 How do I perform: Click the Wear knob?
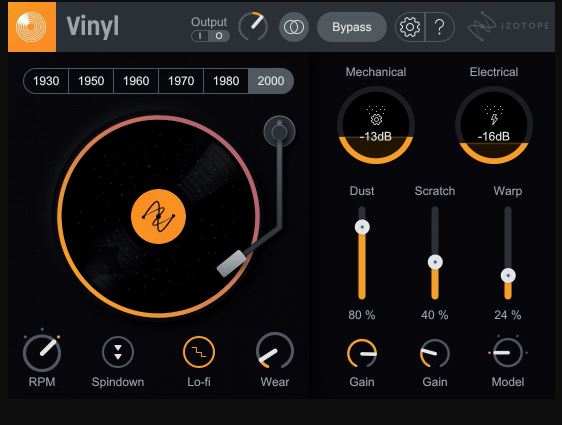[x=275, y=351]
